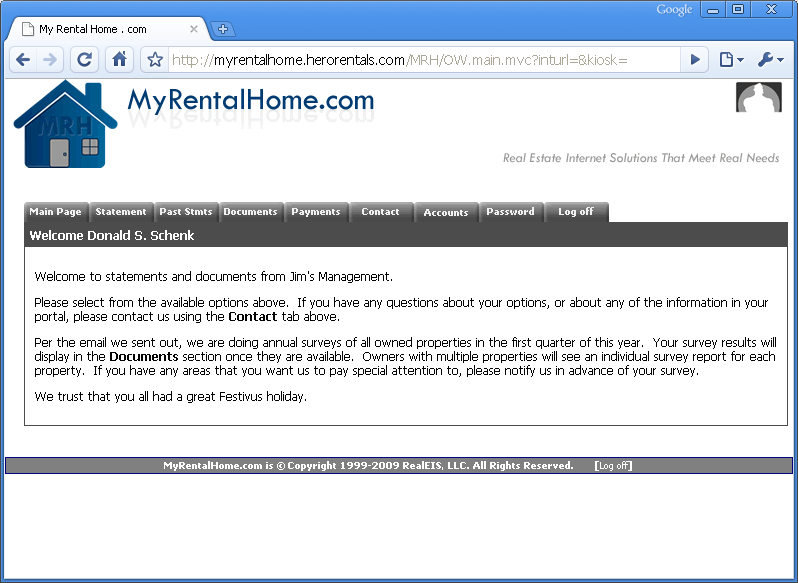Click the Log off tab
The height and width of the screenshot is (583, 798).
pos(576,212)
